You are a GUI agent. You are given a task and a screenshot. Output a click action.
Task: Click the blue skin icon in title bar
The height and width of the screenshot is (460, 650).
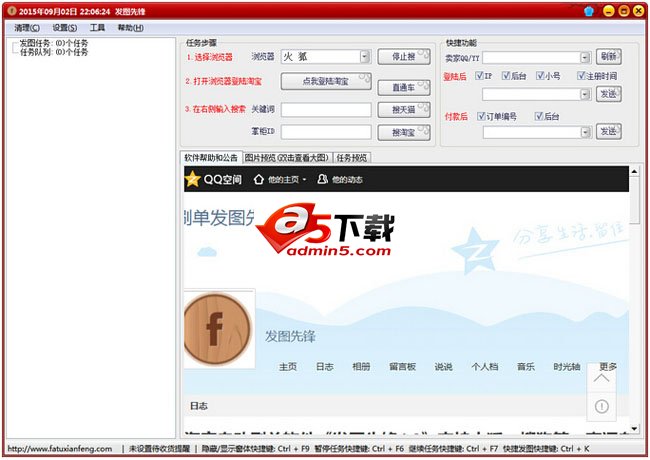[x=589, y=11]
